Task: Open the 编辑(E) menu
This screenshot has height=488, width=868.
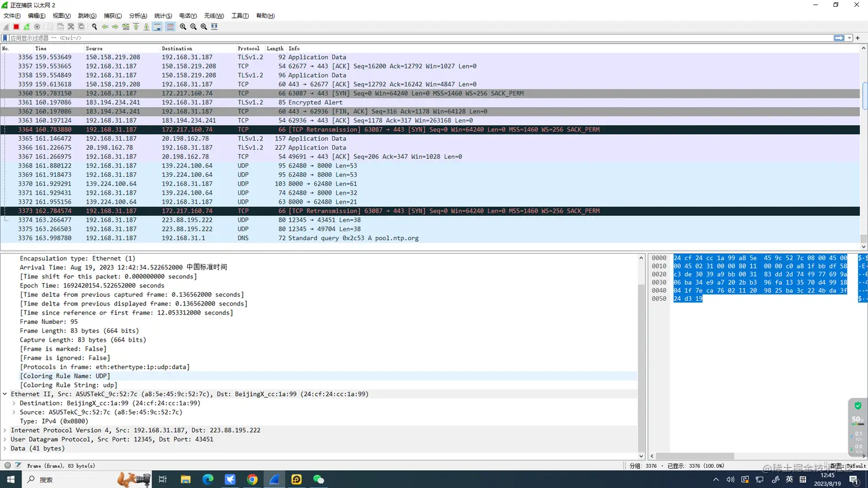Action: 37,16
